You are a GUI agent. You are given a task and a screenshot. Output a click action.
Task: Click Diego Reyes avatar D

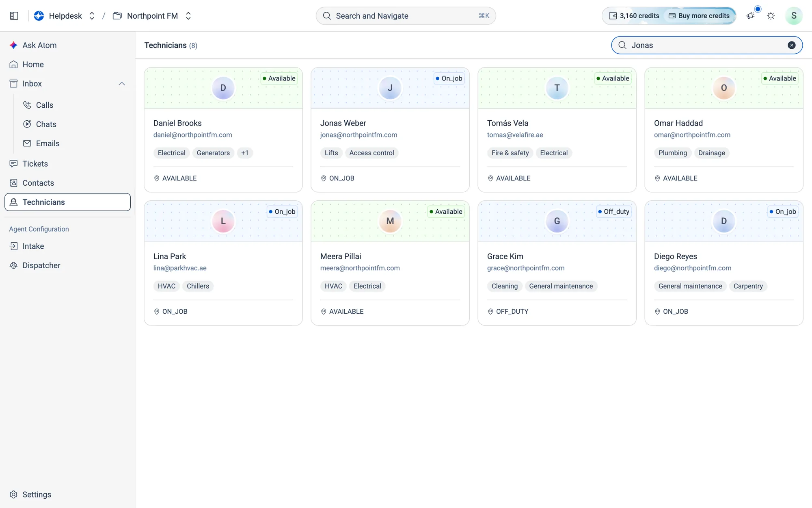coord(723,221)
